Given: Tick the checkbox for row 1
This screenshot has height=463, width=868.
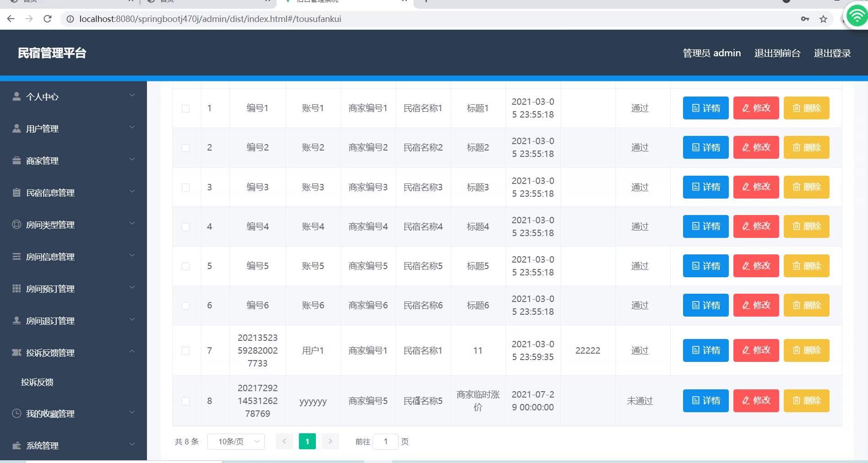Looking at the screenshot, I should (185, 108).
